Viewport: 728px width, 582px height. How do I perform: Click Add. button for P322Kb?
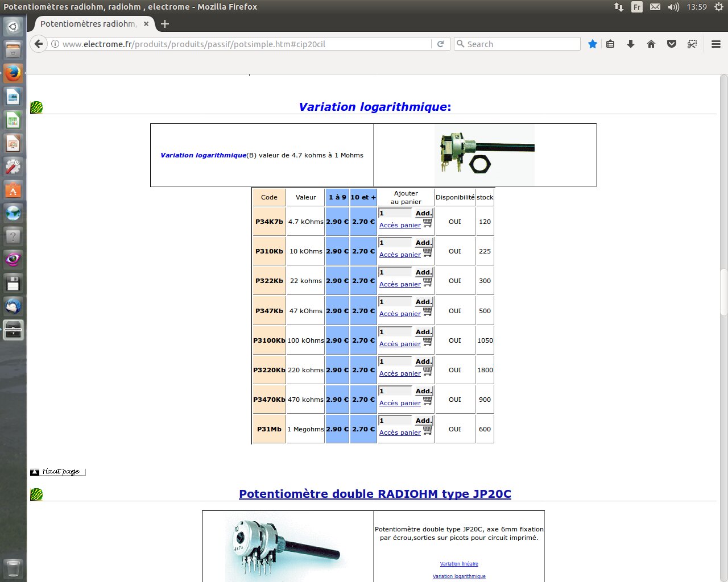pos(423,272)
